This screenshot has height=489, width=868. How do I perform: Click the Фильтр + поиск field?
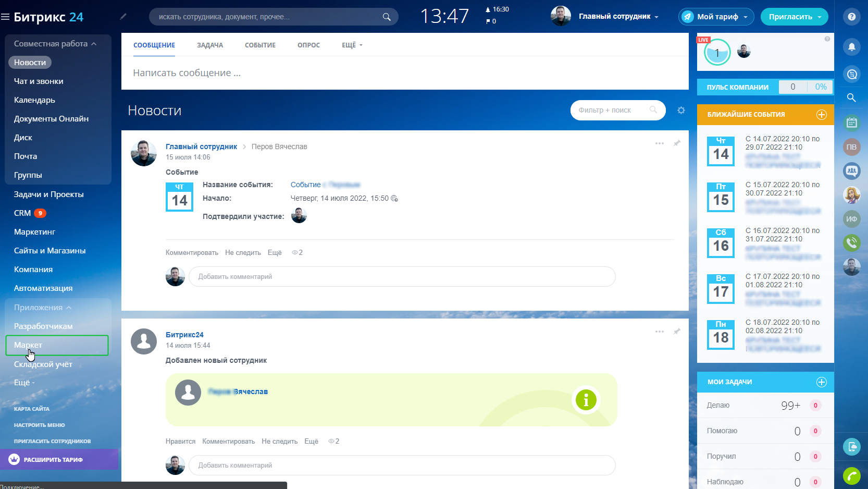618,111
